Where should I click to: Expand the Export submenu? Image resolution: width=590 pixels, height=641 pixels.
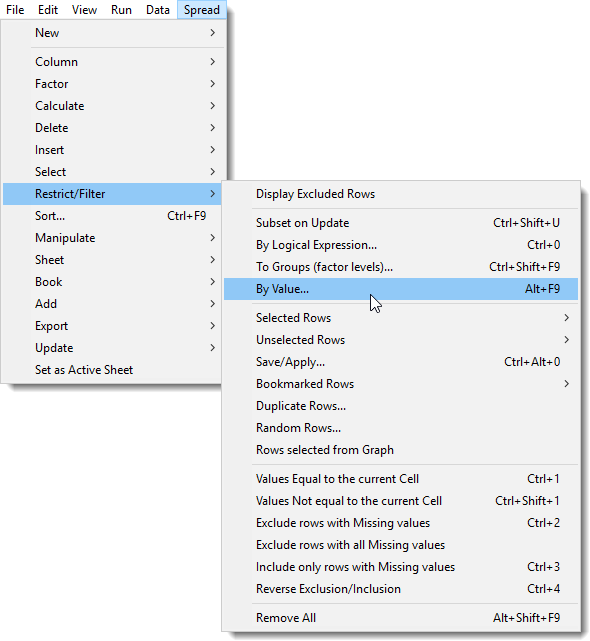tap(113, 326)
